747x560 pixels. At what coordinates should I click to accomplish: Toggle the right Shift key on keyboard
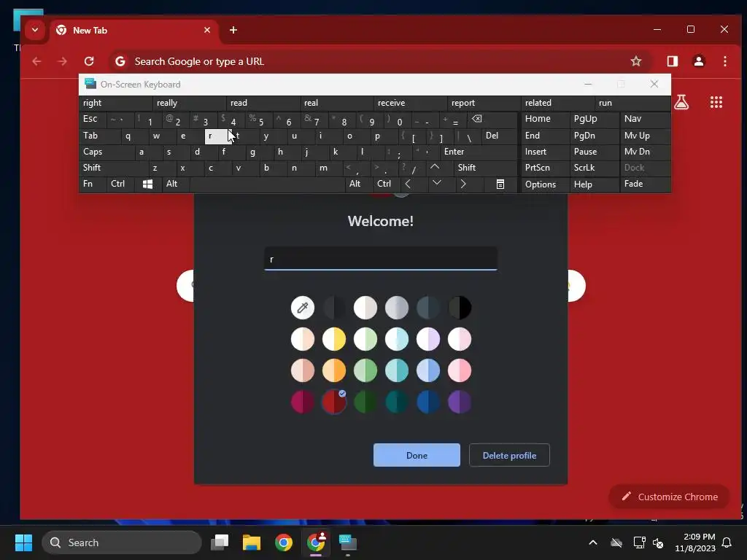coord(485,168)
